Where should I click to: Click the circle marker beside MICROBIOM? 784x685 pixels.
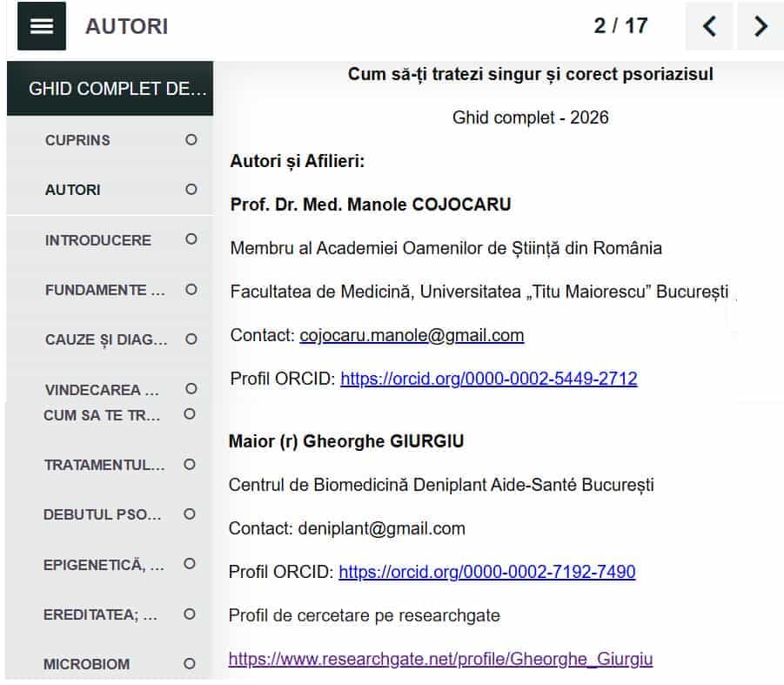coord(190,664)
